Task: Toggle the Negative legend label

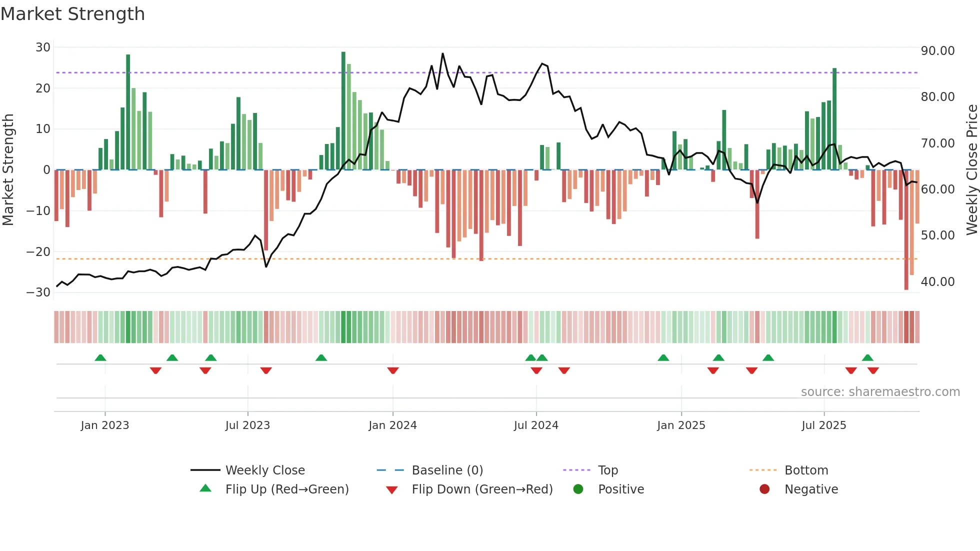Action: point(811,489)
